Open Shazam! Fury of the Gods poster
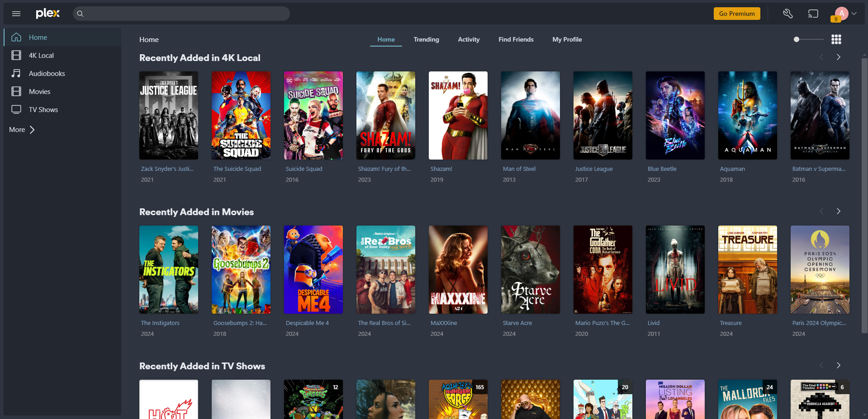The image size is (868, 419). 386,115
